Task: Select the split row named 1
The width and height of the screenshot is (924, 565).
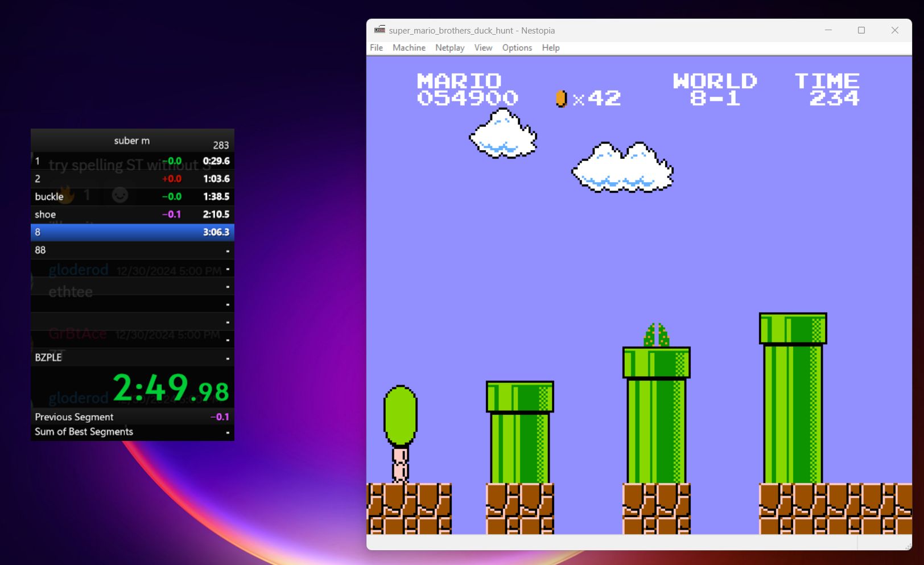Action: pos(133,161)
